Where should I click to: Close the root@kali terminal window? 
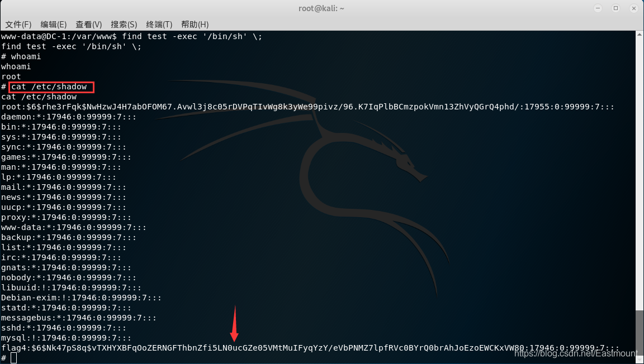[634, 8]
